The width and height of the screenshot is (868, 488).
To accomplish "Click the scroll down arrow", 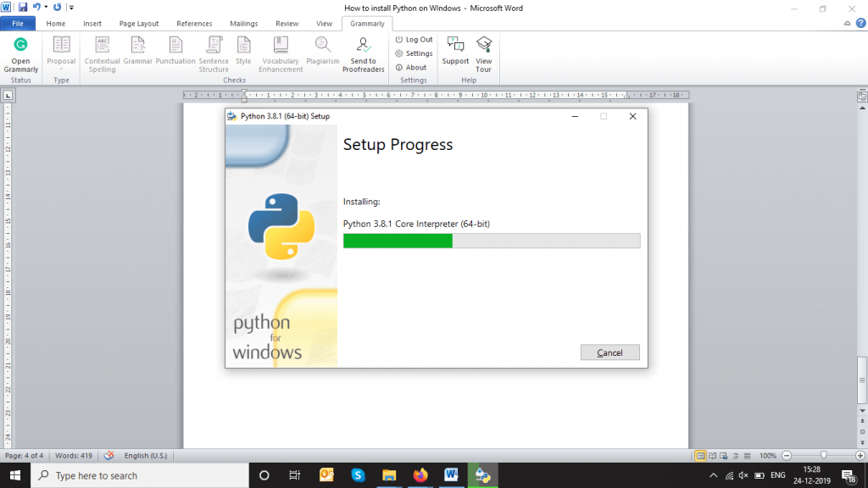I will coord(862,411).
